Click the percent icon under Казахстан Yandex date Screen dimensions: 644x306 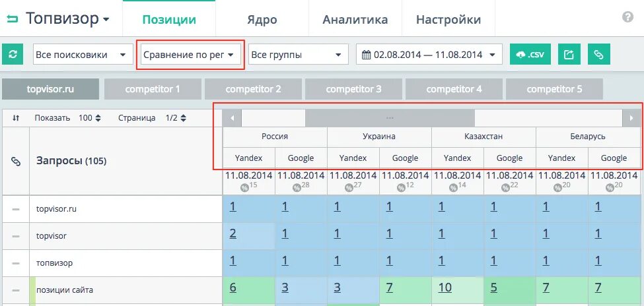pos(453,188)
